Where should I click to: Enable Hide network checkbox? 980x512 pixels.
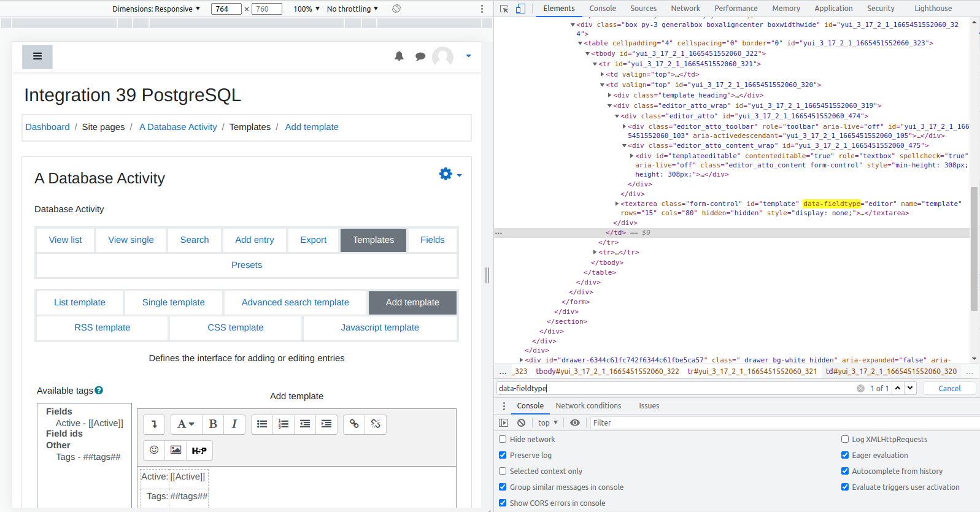pos(503,439)
